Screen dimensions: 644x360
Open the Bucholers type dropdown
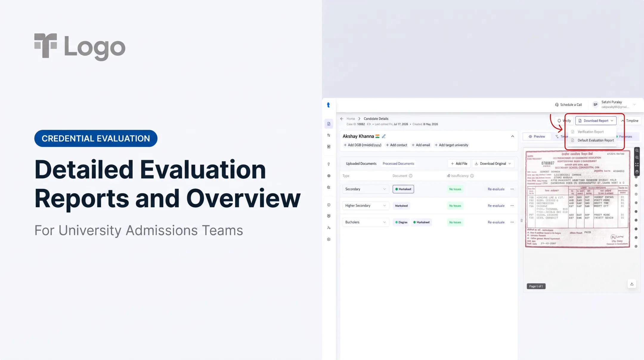(x=366, y=222)
